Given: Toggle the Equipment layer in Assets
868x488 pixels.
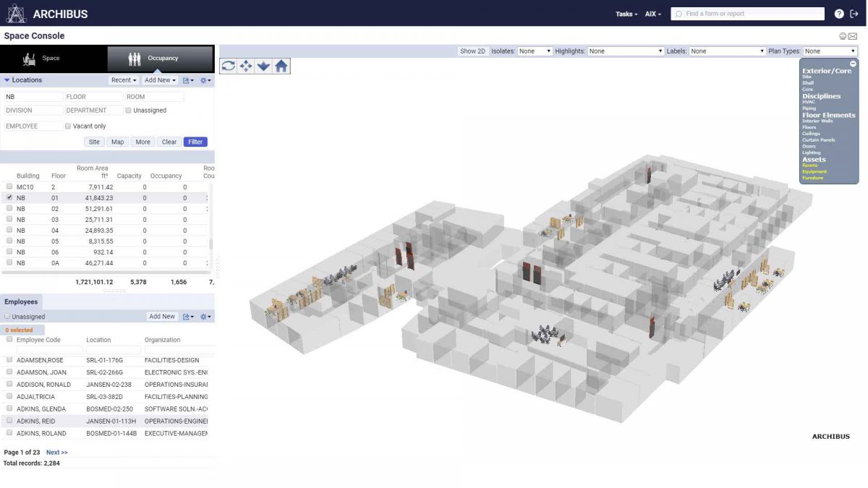Looking at the screenshot, I should click(x=814, y=171).
